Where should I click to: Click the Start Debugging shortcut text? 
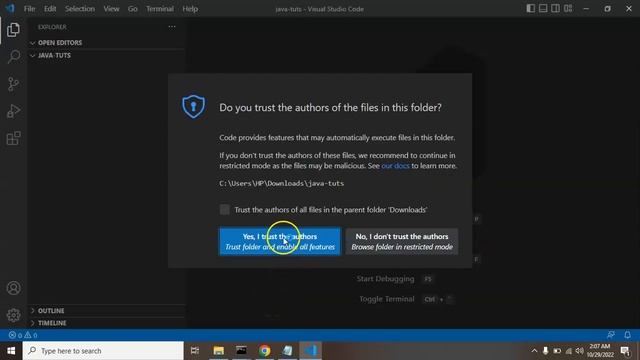coord(385,279)
